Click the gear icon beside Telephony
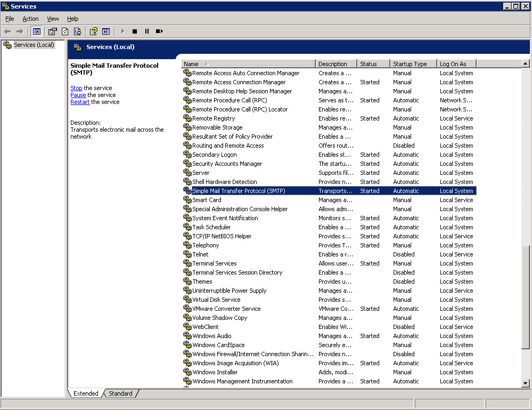532x410 pixels. point(187,245)
